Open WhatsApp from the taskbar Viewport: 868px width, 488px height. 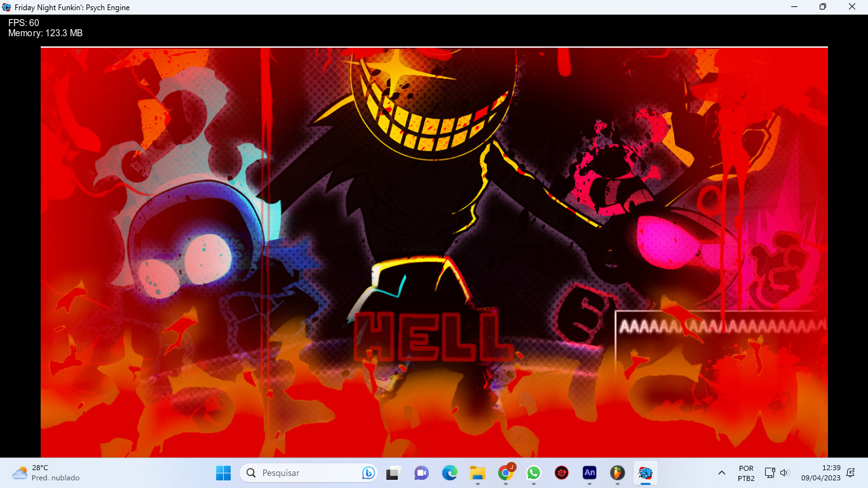(x=534, y=473)
